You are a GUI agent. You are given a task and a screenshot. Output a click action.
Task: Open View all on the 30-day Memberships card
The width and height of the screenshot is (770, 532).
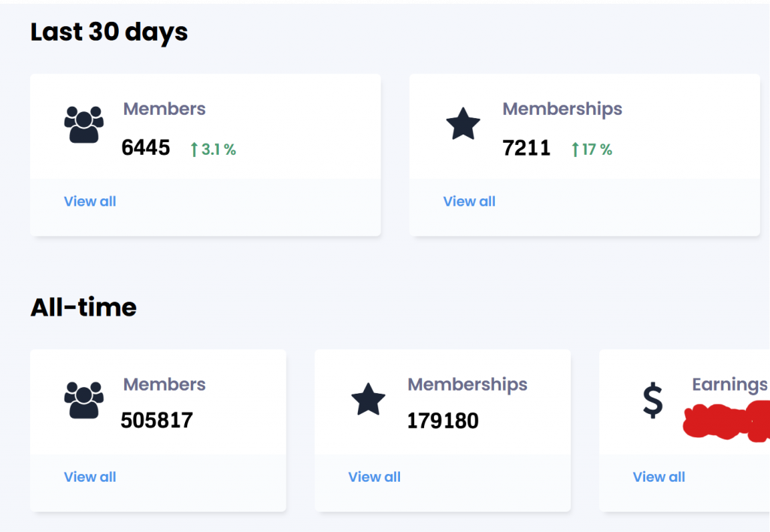point(469,201)
